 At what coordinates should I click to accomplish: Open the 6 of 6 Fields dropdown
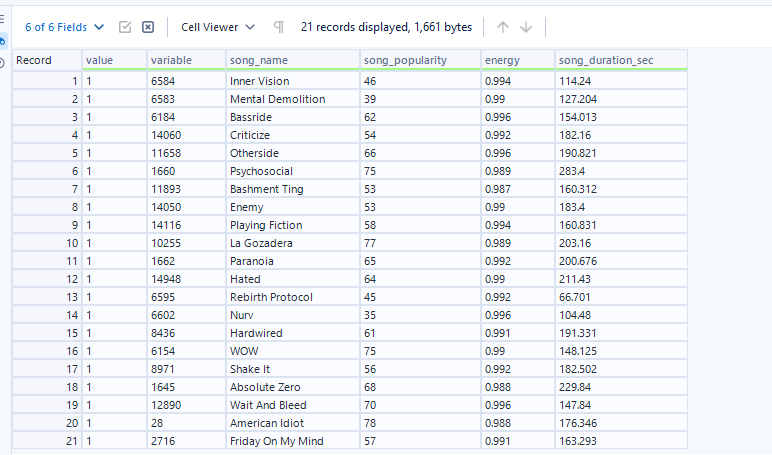click(64, 27)
